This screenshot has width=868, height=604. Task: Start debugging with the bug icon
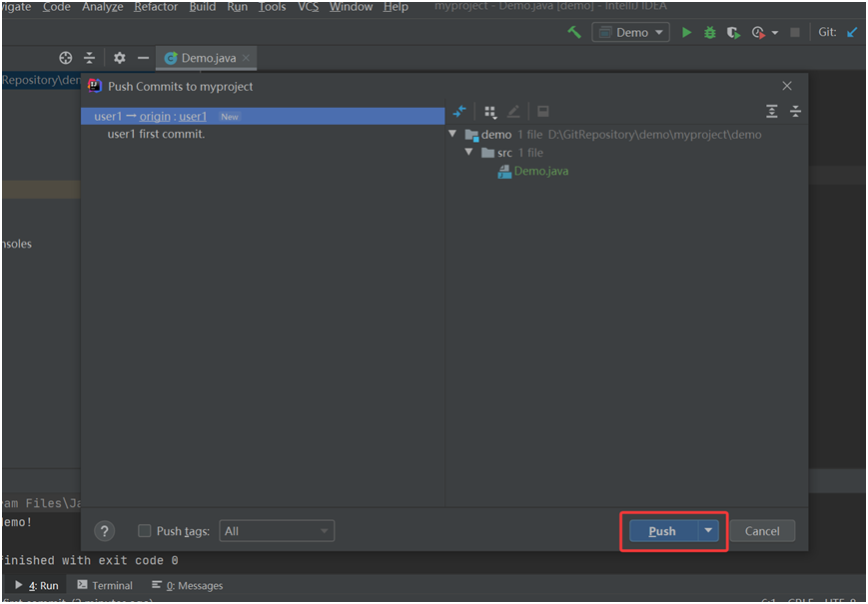709,33
